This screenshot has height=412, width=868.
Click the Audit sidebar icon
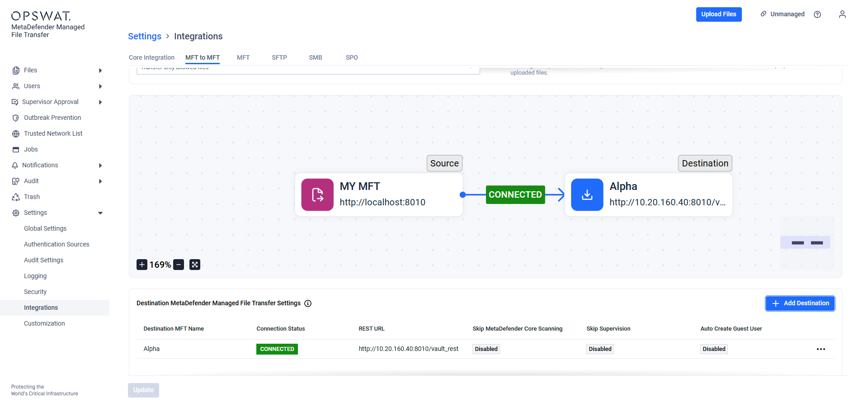(x=16, y=181)
